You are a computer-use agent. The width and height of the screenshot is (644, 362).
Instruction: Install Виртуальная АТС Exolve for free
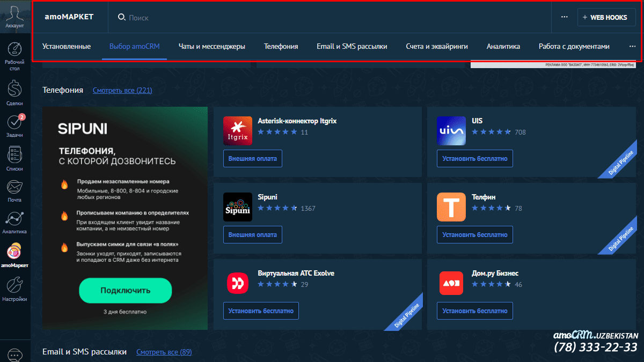(x=261, y=311)
